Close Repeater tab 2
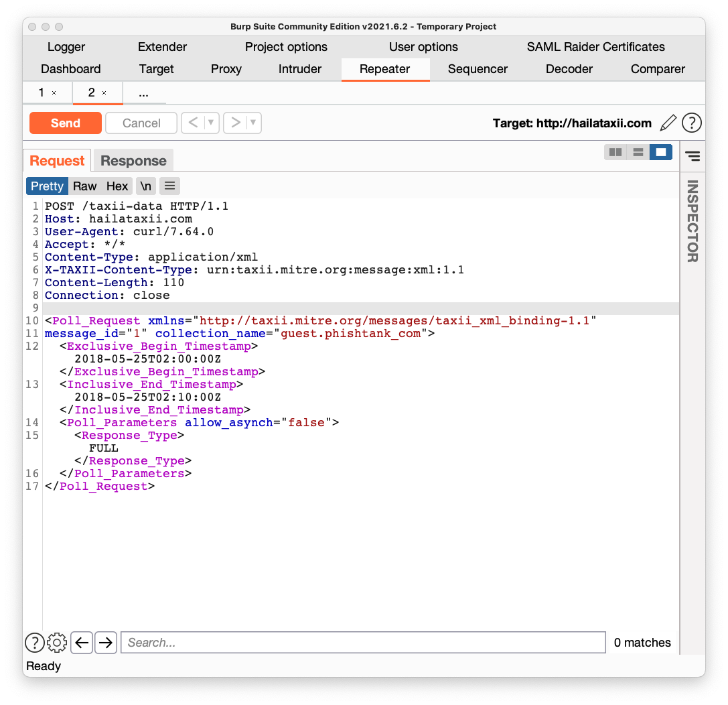 (x=104, y=93)
